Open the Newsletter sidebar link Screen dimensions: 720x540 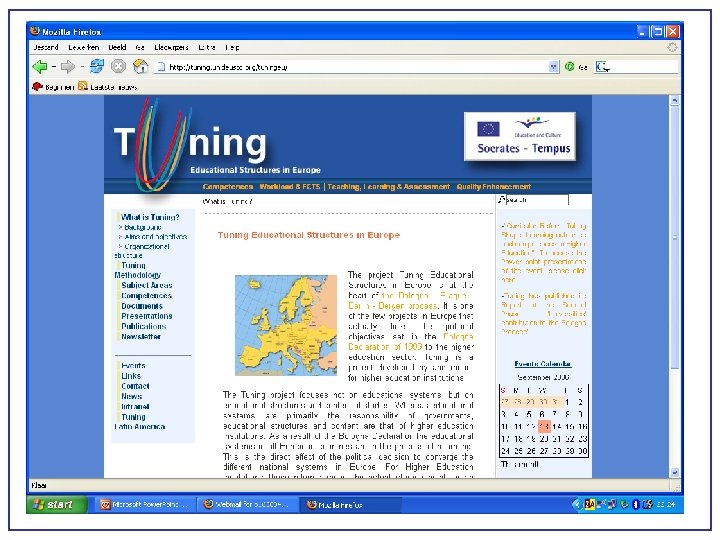pyautogui.click(x=141, y=336)
